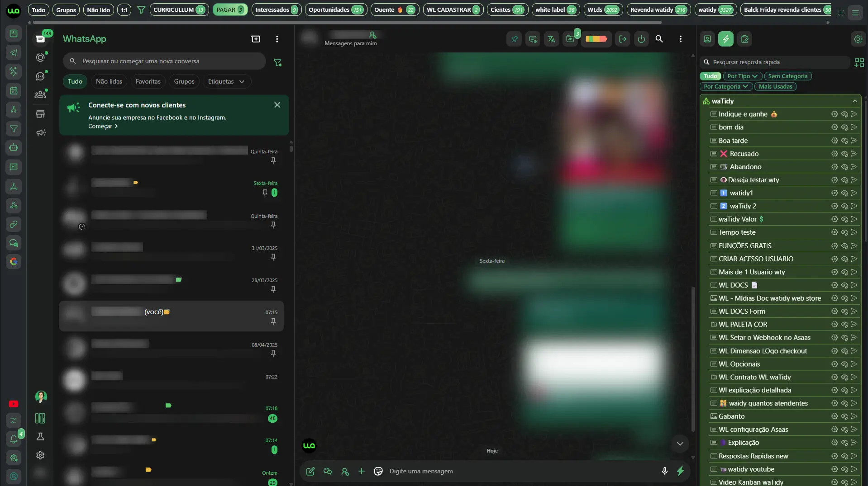The width and height of the screenshot is (868, 486).
Task: Select the 'Não lidas' chat filter
Action: [109, 81]
